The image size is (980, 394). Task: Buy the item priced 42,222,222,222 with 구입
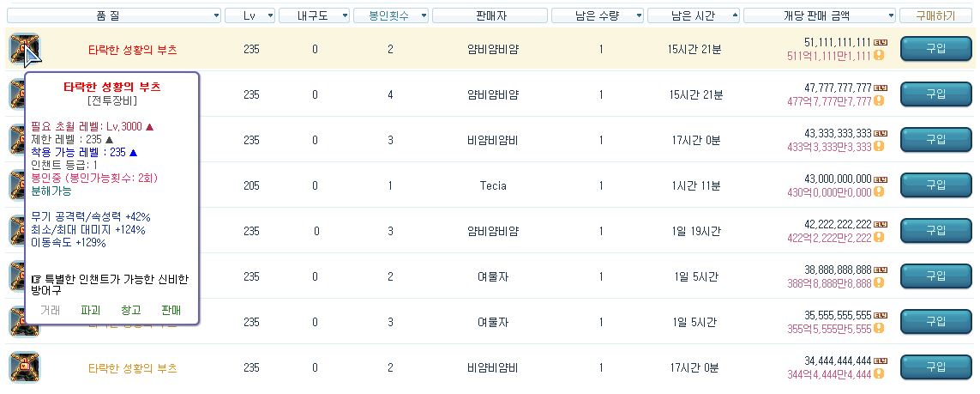[935, 231]
